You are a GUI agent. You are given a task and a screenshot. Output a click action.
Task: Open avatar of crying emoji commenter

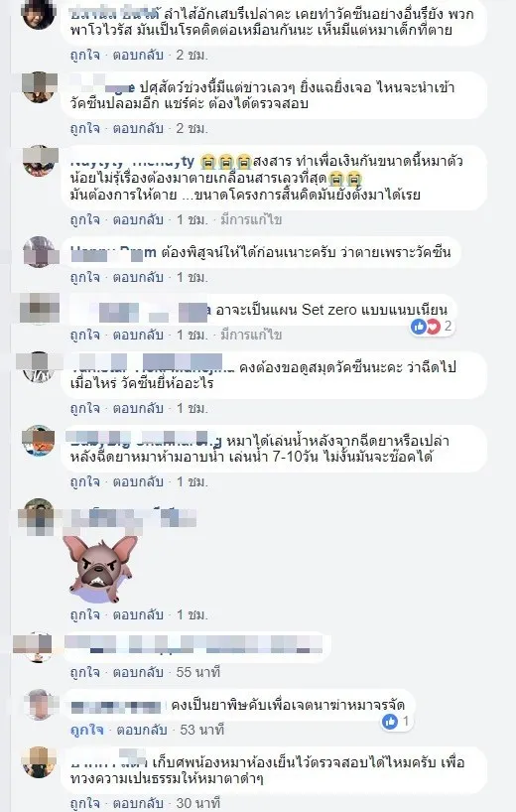[x=39, y=161]
